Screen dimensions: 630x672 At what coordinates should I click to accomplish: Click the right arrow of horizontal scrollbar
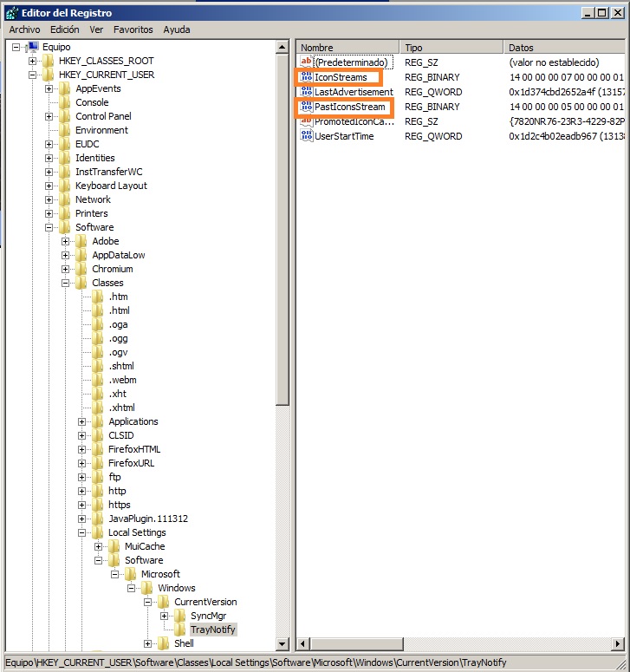[618, 643]
